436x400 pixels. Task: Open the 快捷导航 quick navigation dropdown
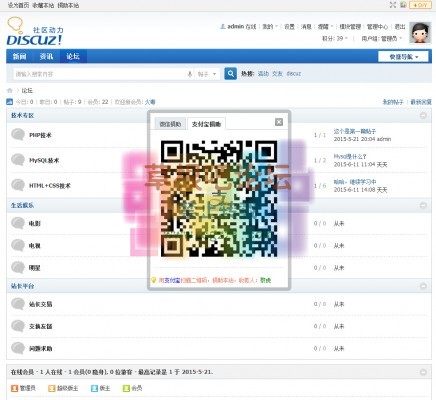pos(403,57)
